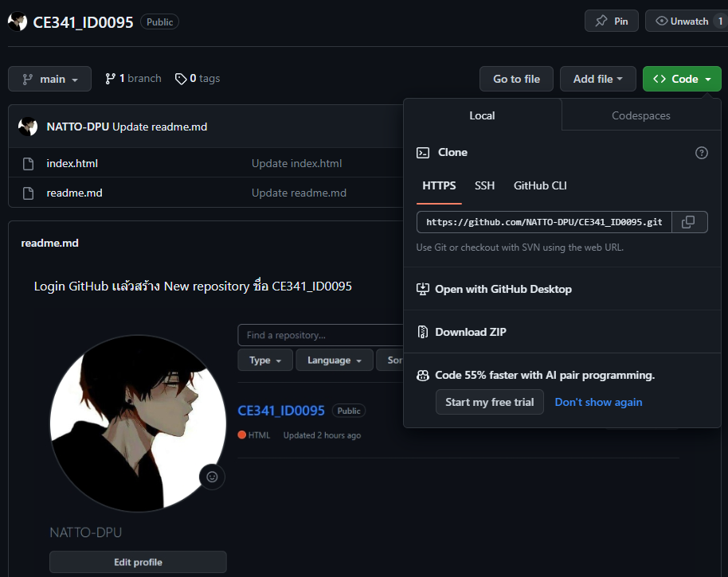Click the orange HTML language dot
Screen dimensions: 728x577
tap(241, 435)
